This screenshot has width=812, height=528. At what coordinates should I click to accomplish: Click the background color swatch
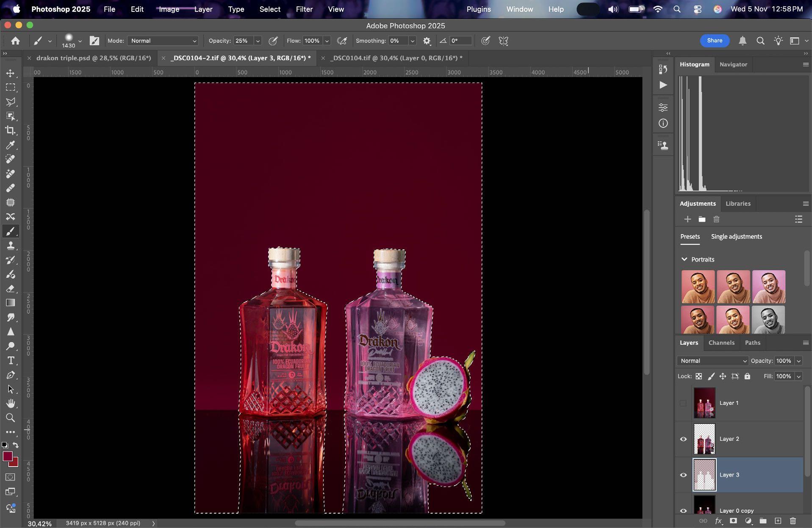point(15,463)
